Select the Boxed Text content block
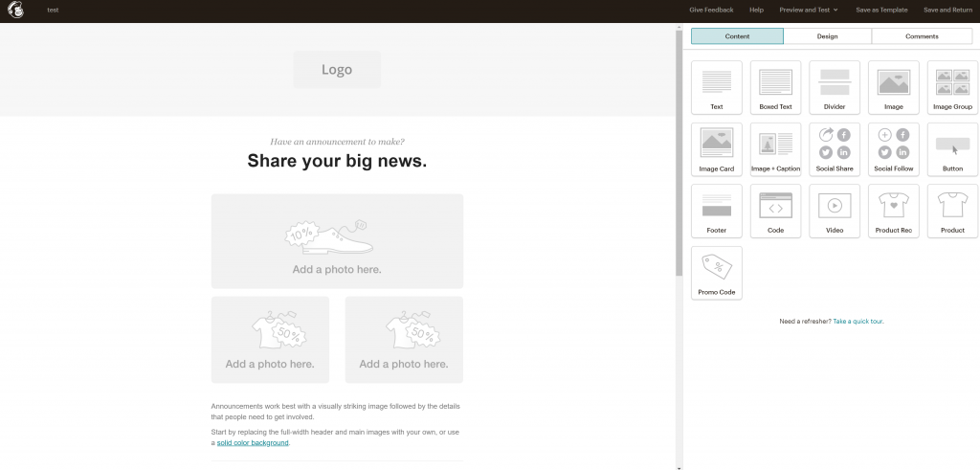Viewport: 980px width, 470px height. coord(775,87)
